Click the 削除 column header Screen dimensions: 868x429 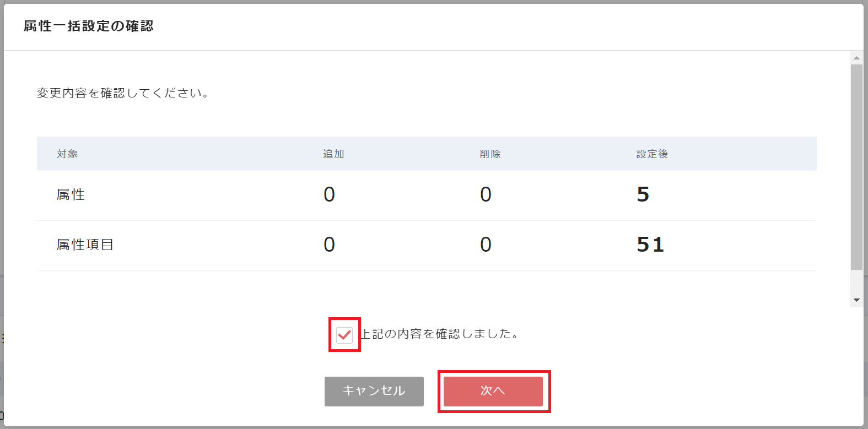click(x=489, y=154)
